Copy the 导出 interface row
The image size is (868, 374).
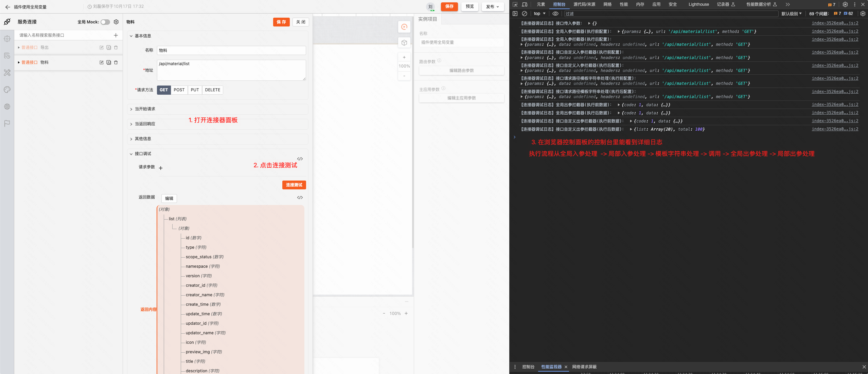pyautogui.click(x=109, y=48)
